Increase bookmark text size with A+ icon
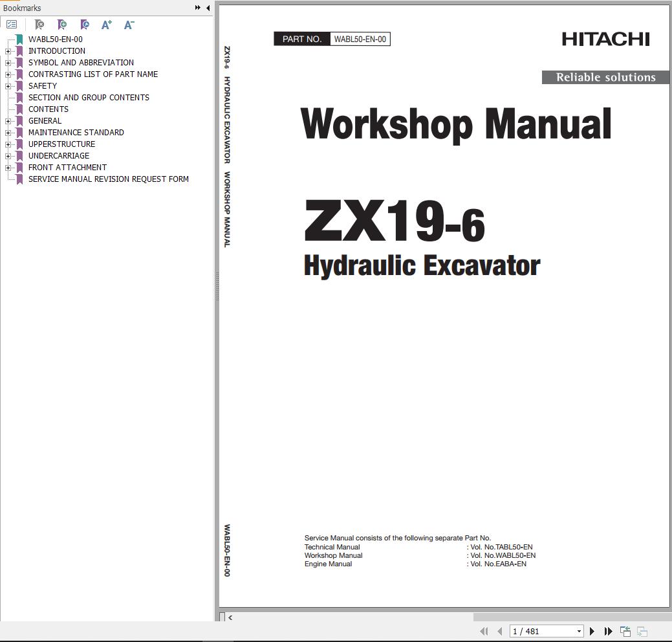 click(x=107, y=25)
